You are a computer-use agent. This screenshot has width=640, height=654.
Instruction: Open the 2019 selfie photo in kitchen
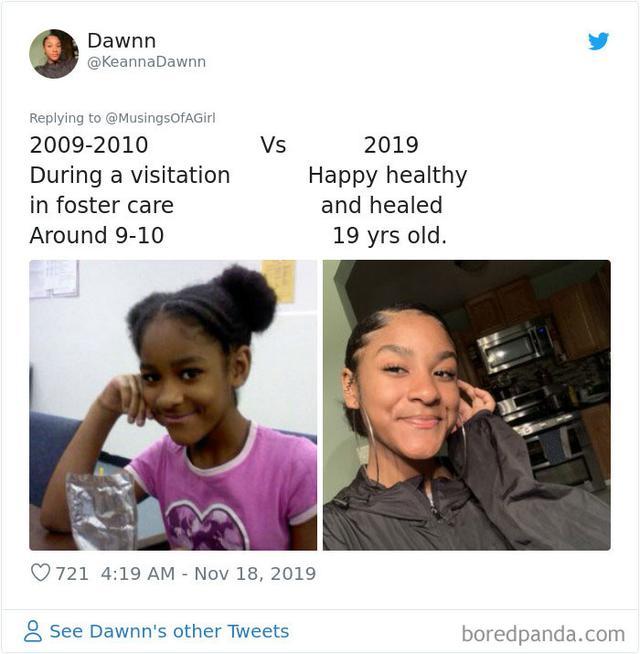(466, 405)
